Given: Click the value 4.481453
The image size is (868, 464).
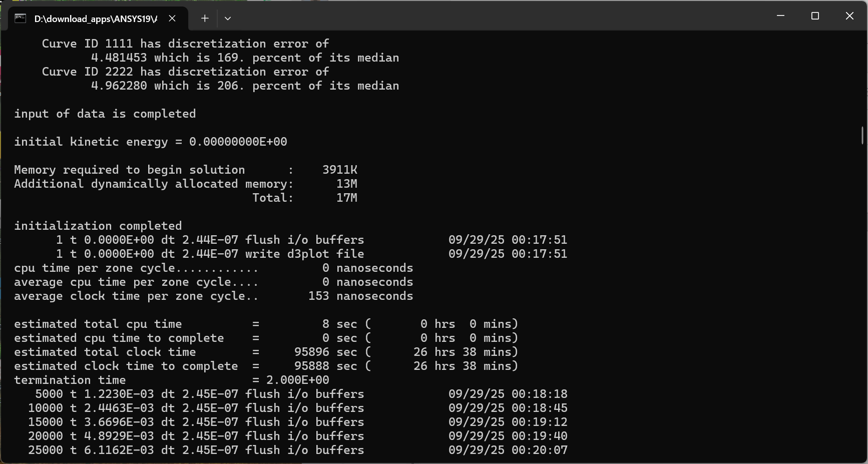Looking at the screenshot, I should tap(119, 58).
